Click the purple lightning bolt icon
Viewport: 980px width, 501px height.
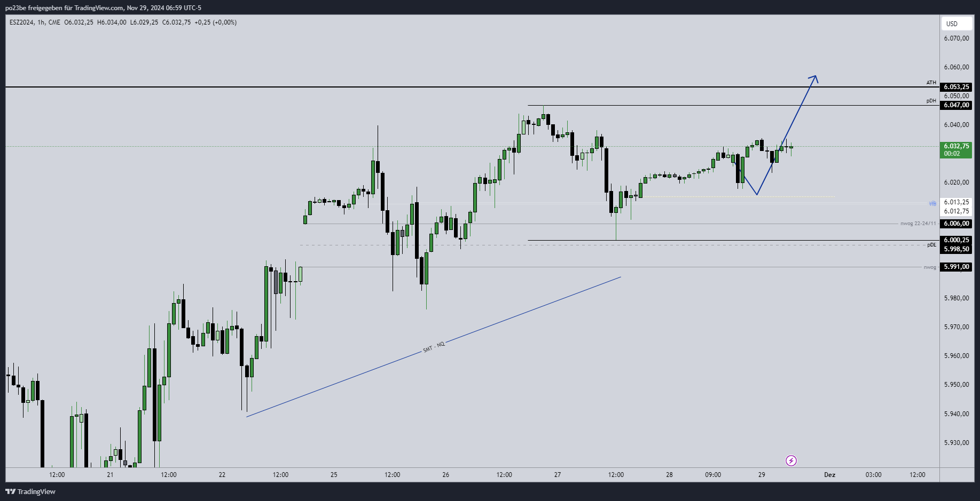791,460
